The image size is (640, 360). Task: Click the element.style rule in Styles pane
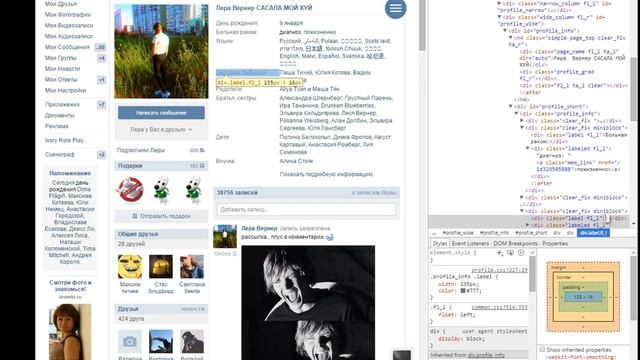(x=453, y=253)
